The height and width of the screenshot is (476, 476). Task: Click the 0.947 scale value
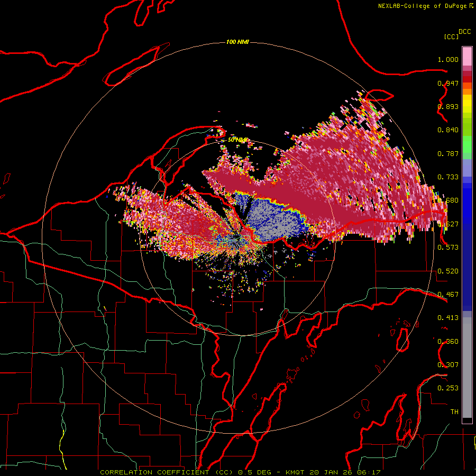[448, 83]
